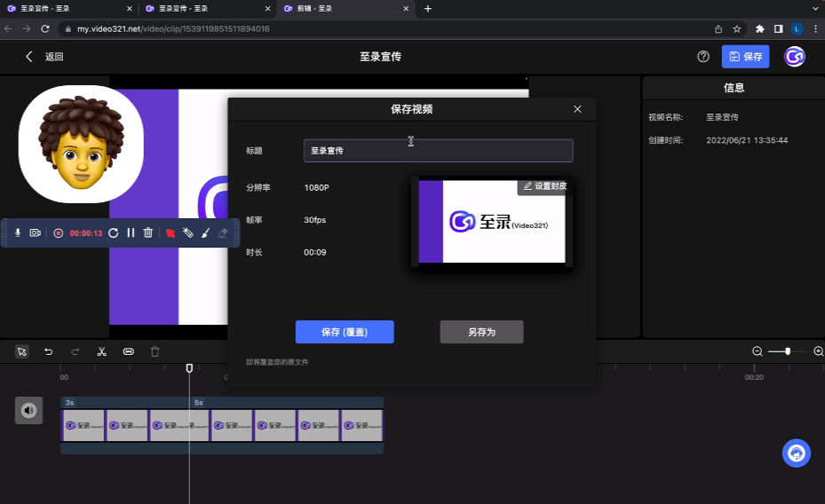This screenshot has height=504, width=825.
Task: Select the paintbrush drawing tool
Action: (x=206, y=232)
